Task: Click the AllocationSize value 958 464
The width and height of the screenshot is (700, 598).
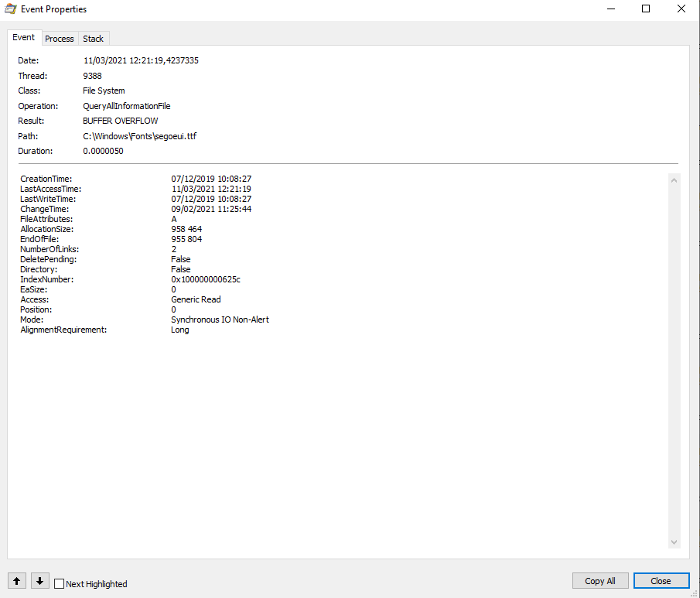Action: point(186,229)
